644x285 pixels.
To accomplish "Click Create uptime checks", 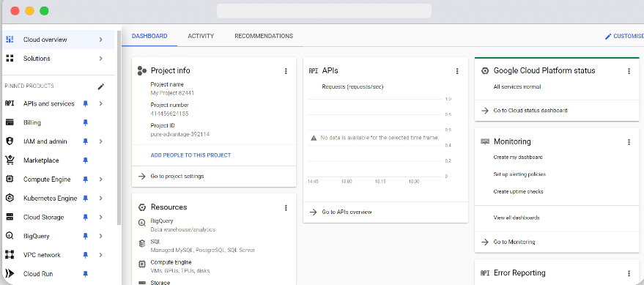I will tap(518, 192).
